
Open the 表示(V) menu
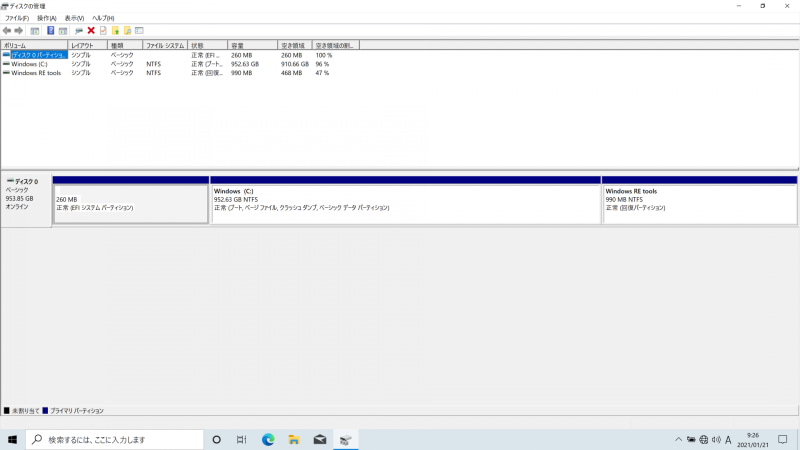coord(74,18)
